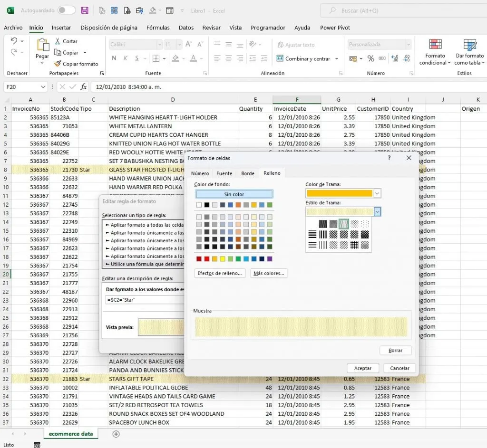
Task: Toggle the Autoguardado switch
Action: (67, 10)
